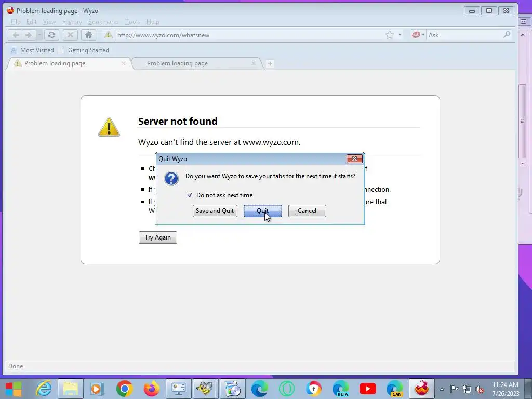
Task: Click the Server not found heading
Action: click(178, 121)
